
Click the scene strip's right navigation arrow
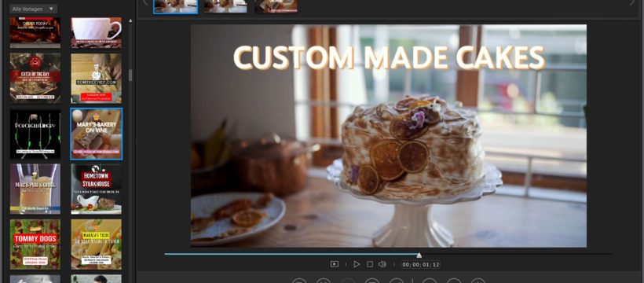click(x=632, y=2)
